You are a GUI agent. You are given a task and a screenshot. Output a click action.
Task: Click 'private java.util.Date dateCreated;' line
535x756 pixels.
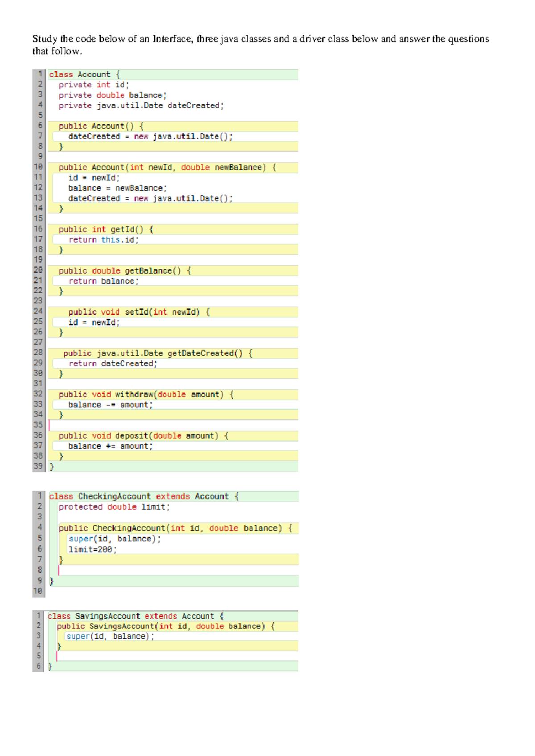click(x=141, y=106)
